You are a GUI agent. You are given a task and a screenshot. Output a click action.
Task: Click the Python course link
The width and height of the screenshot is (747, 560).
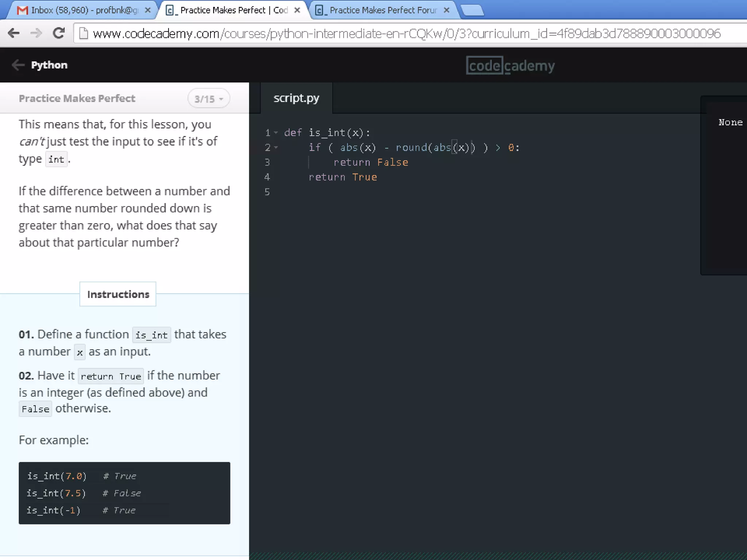(49, 65)
